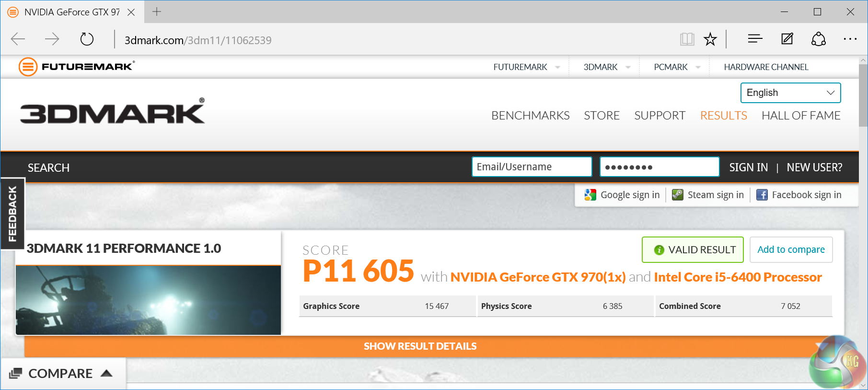
Task: Focus the password input field
Action: [660, 167]
